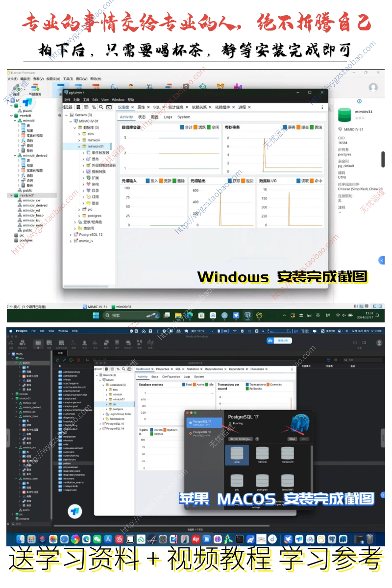Select mimiciv_hosp schema in Windows Navicat tree
This screenshot has height=588, width=392.
point(33,215)
